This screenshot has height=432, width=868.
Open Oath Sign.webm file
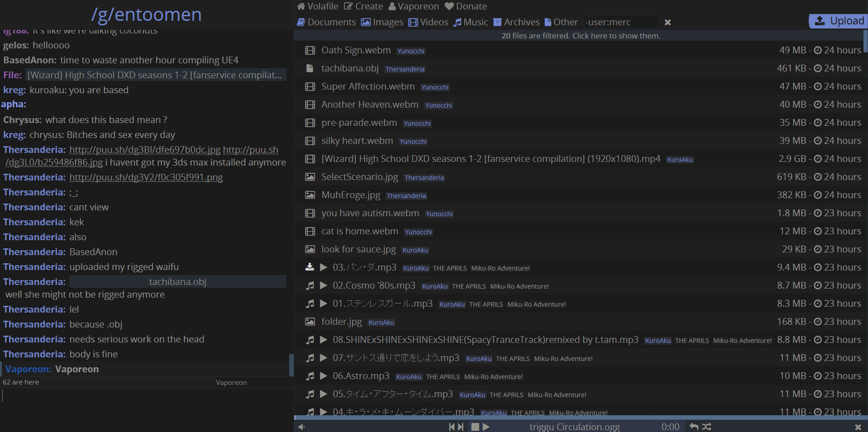356,50
